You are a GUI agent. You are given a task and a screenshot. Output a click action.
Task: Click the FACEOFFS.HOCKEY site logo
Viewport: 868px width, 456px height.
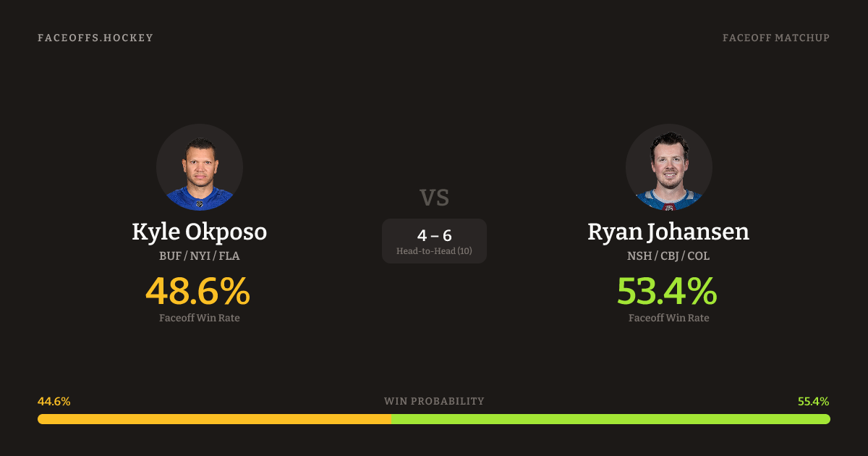(x=95, y=38)
